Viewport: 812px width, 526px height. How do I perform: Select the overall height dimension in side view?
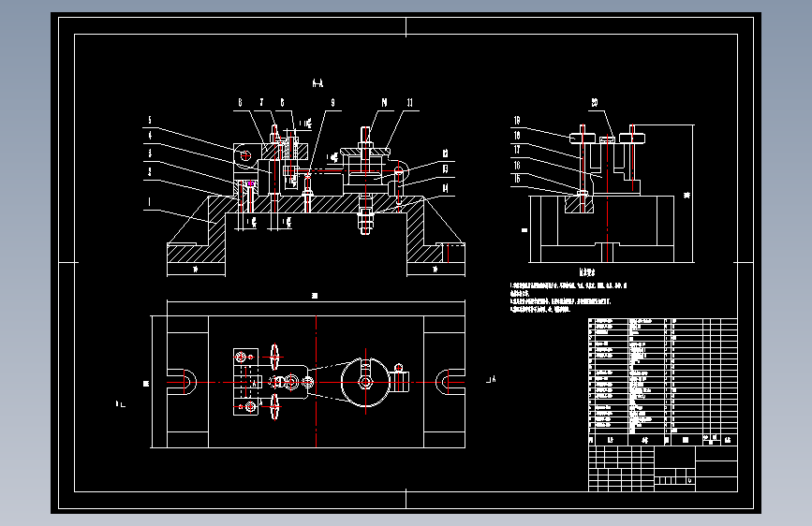pos(687,196)
